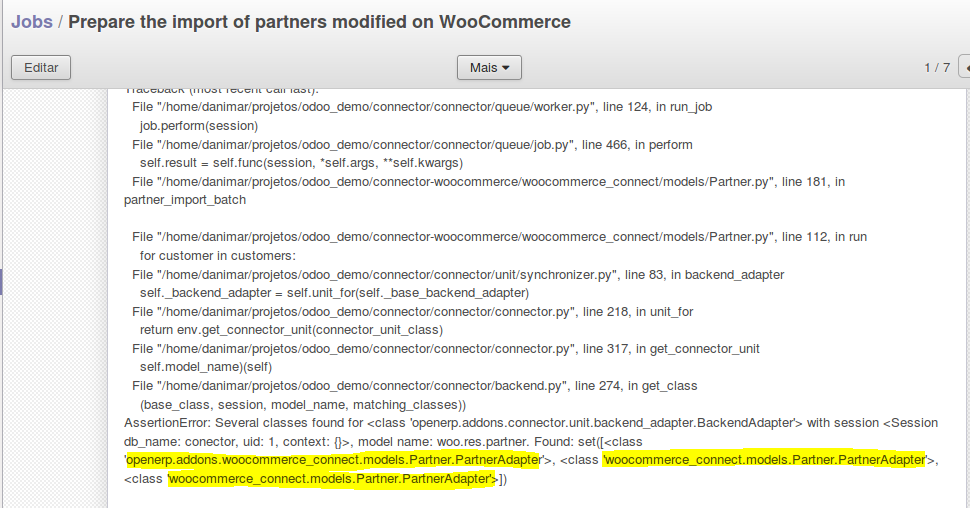Screen dimensions: 970x508
Task: Click the highlighted 'openerp.addons.woocommerce_connect' class path
Action: click(333, 460)
